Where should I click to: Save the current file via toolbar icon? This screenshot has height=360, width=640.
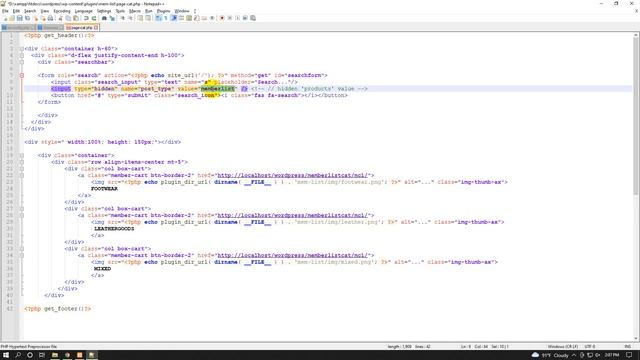20,18
